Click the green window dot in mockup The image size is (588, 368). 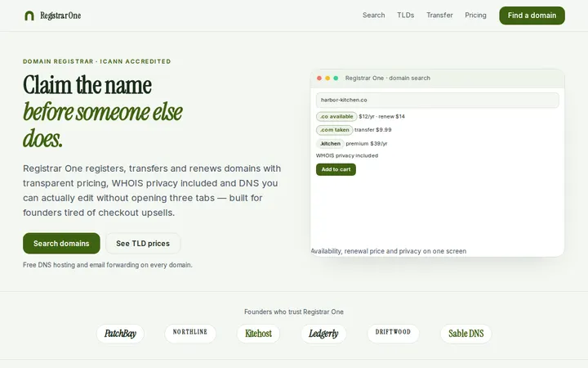click(336, 79)
